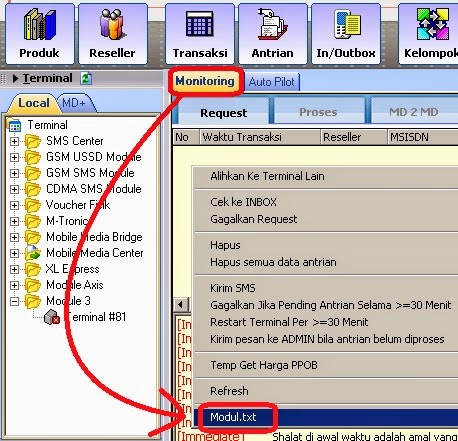458x441 pixels.
Task: Choose Cek ke INBOX menu item
Action: tap(326, 202)
